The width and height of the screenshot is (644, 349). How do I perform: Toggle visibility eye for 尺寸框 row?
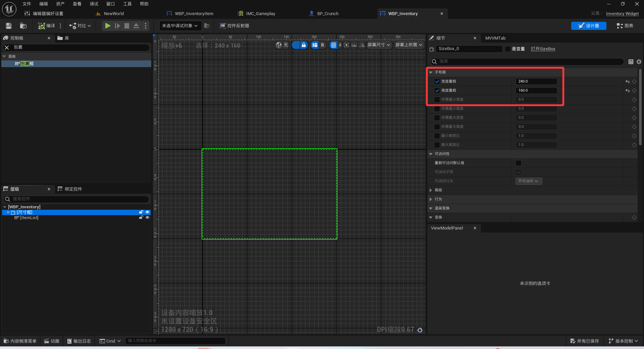(147, 212)
